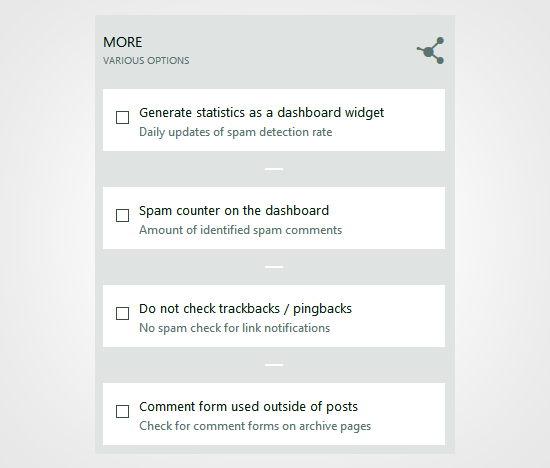
Task: Click the VARIOUS OPTIONS subtitle
Action: tap(146, 61)
